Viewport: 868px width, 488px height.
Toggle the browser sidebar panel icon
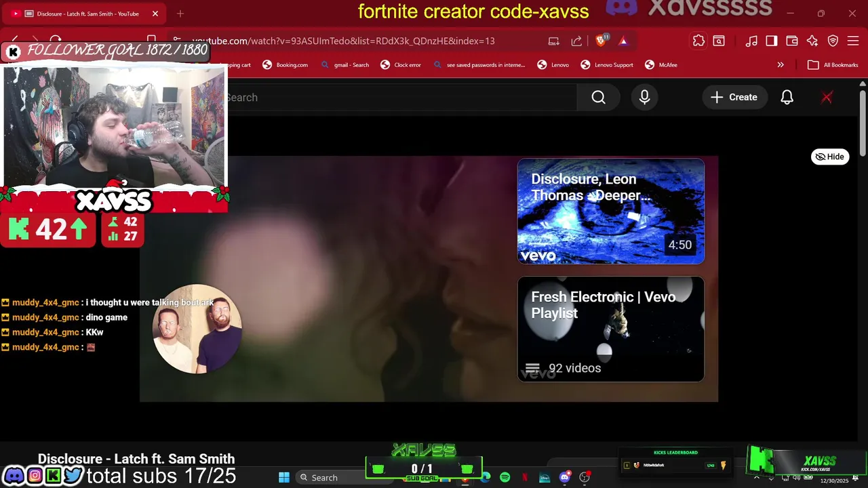tap(772, 41)
